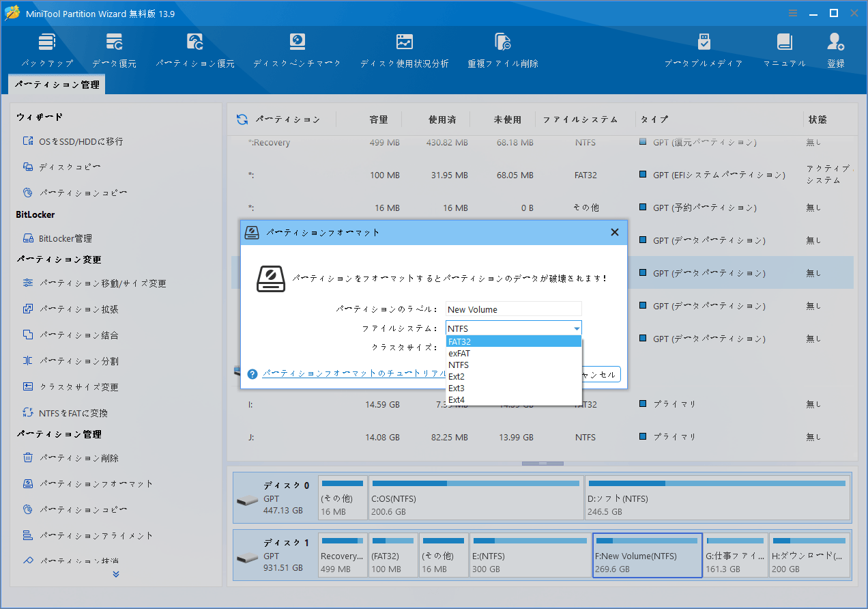Edit the パーティションのラベル field
The width and height of the screenshot is (868, 609).
[514, 309]
